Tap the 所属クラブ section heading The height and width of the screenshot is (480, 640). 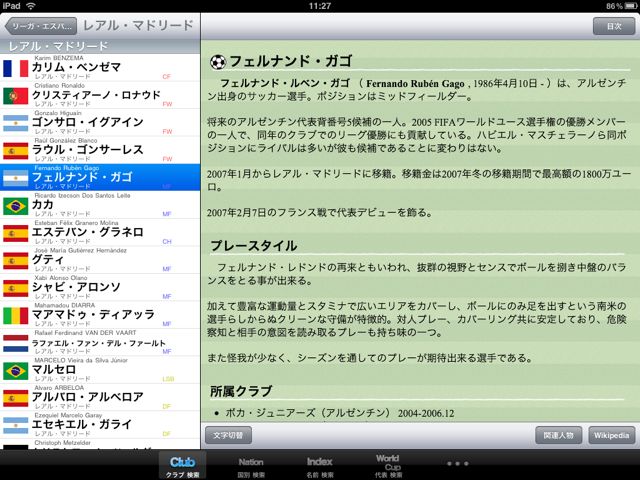pyautogui.click(x=241, y=391)
